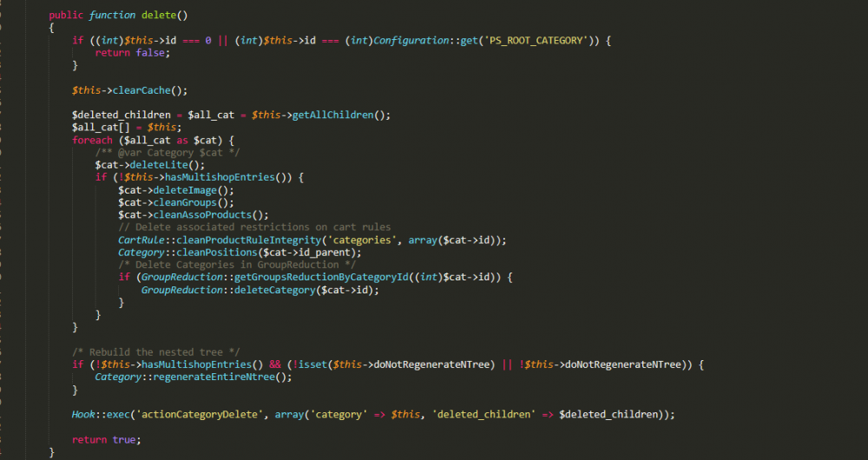
Task: Click the 'actionCategoryDelete' string literal
Action: [200, 415]
